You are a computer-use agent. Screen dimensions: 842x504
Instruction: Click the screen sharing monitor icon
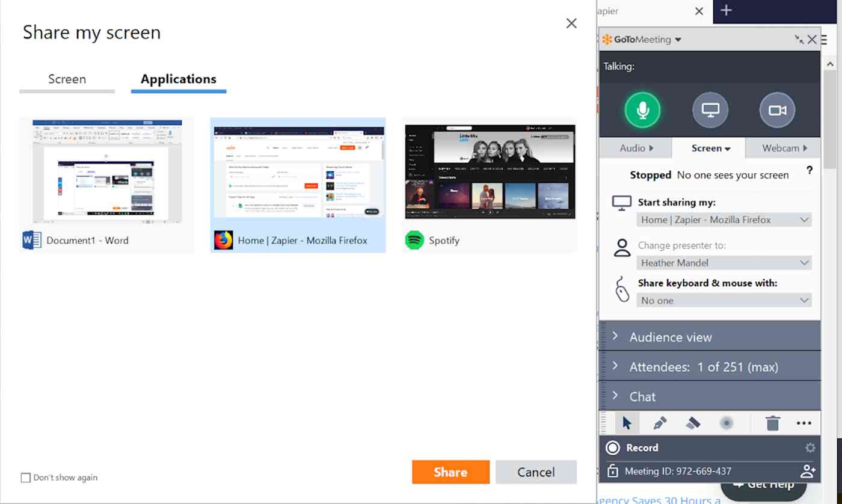pos(710,110)
